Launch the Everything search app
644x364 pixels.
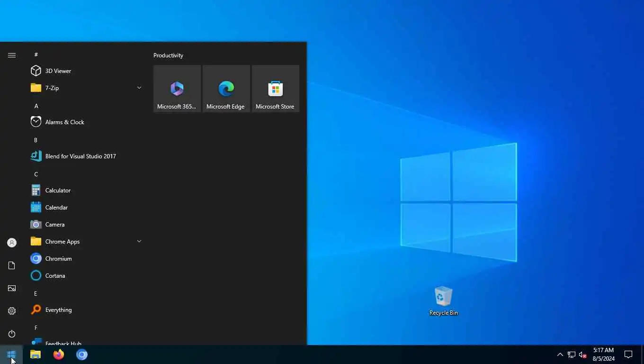point(87,309)
